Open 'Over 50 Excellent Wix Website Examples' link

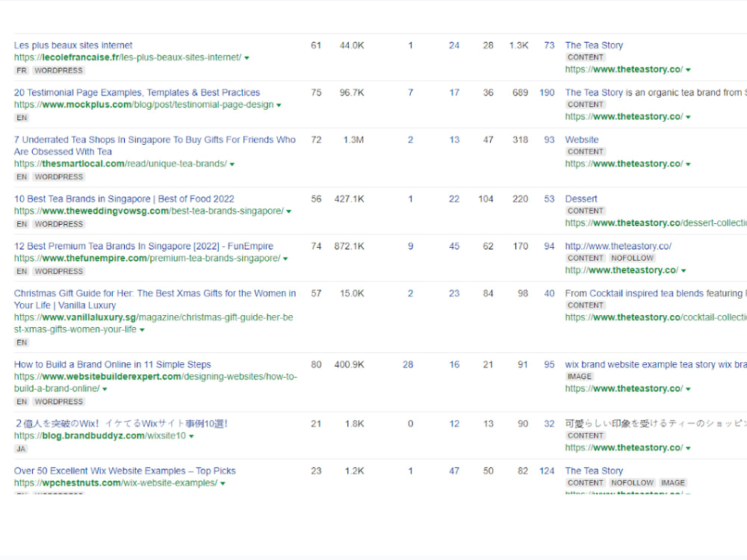125,471
